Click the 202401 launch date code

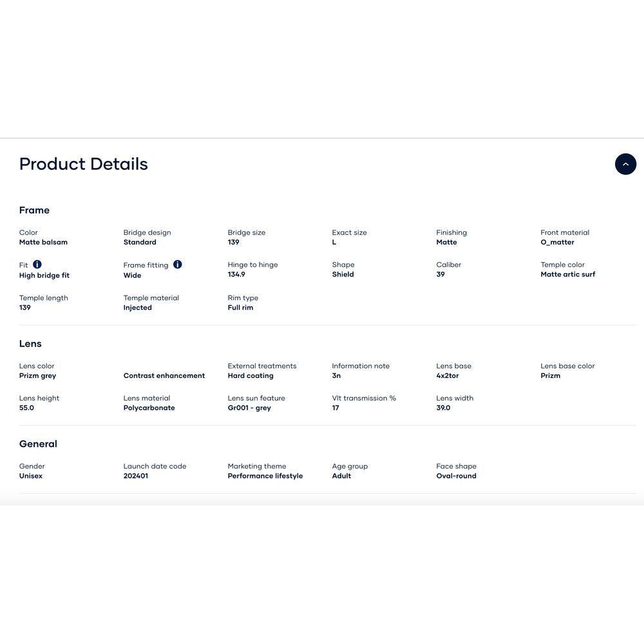coord(136,477)
